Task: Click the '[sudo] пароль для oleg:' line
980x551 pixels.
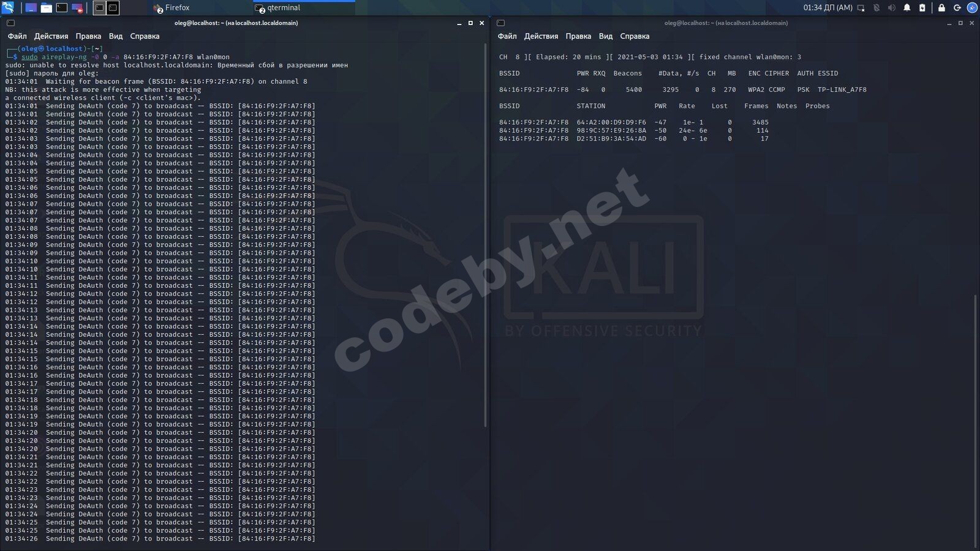Action: point(51,73)
